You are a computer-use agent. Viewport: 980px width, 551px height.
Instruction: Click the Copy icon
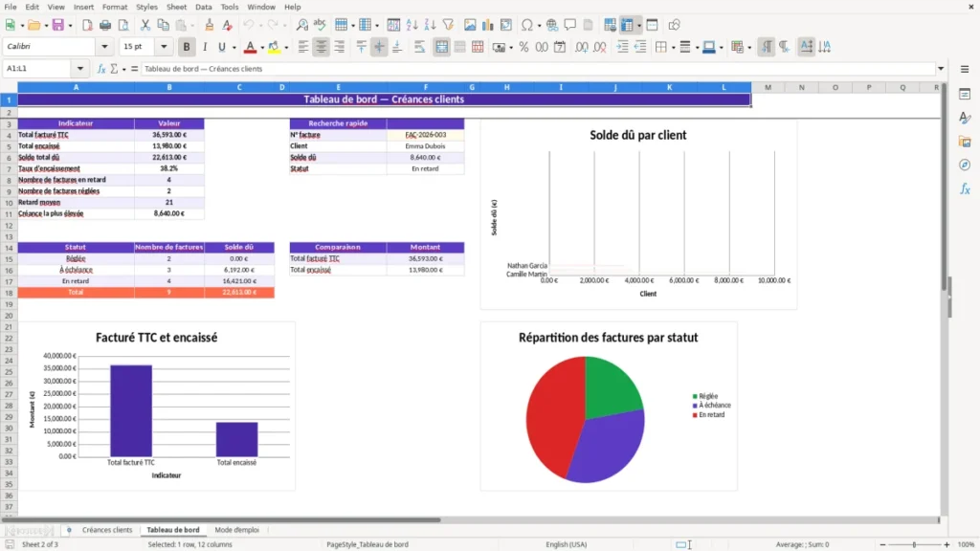pos(163,25)
